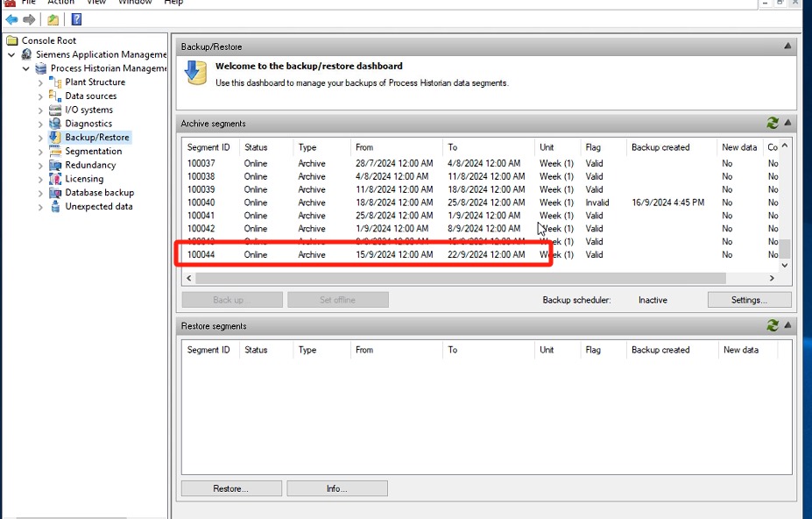Select archive segment row 100042
The width and height of the screenshot is (812, 519).
pyautogui.click(x=481, y=229)
